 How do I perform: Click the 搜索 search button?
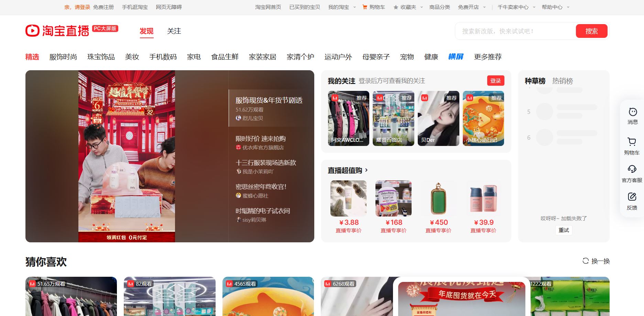[591, 31]
